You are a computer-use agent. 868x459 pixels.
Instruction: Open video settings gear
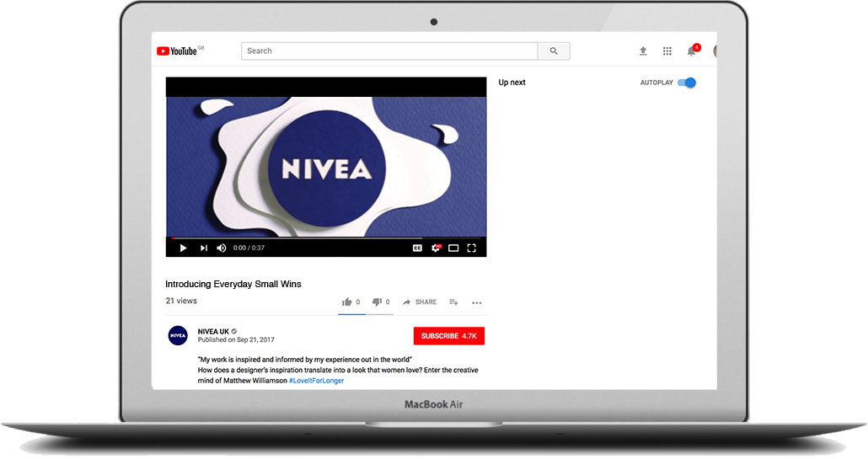click(437, 248)
